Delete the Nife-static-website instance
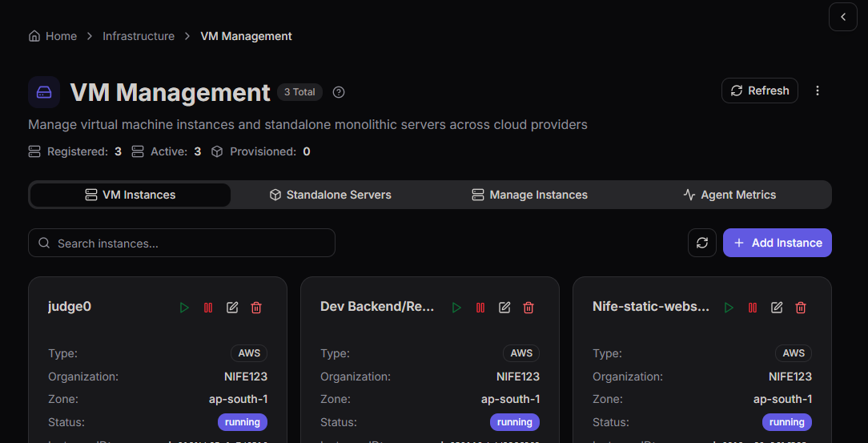This screenshot has width=868, height=443. 801,308
